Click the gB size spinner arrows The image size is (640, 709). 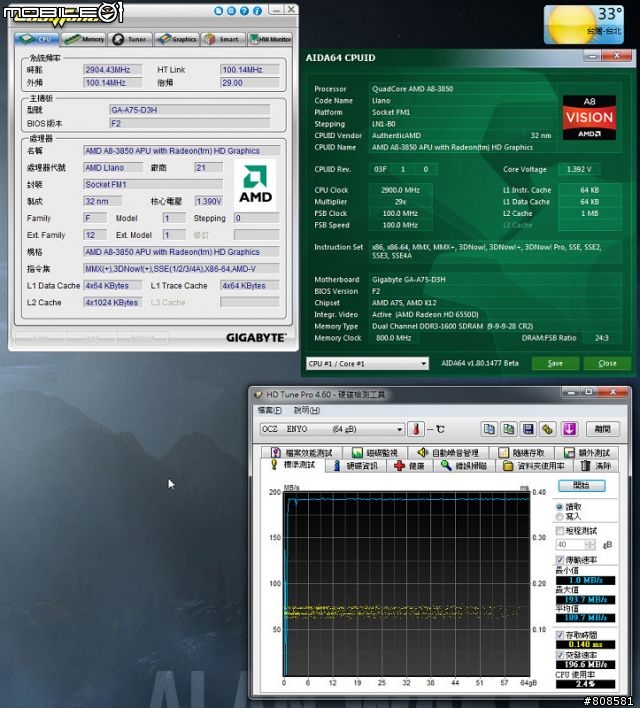click(x=590, y=545)
